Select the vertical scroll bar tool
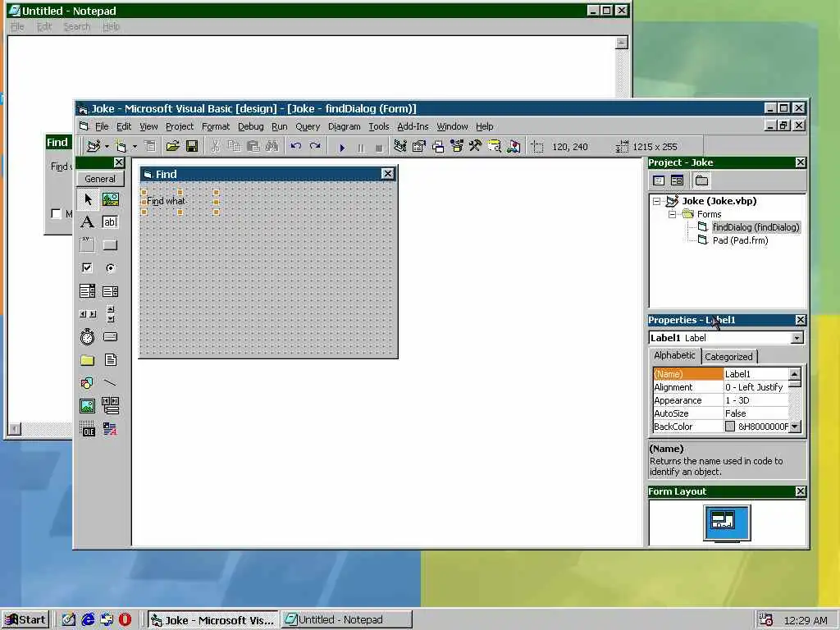 tap(111, 314)
